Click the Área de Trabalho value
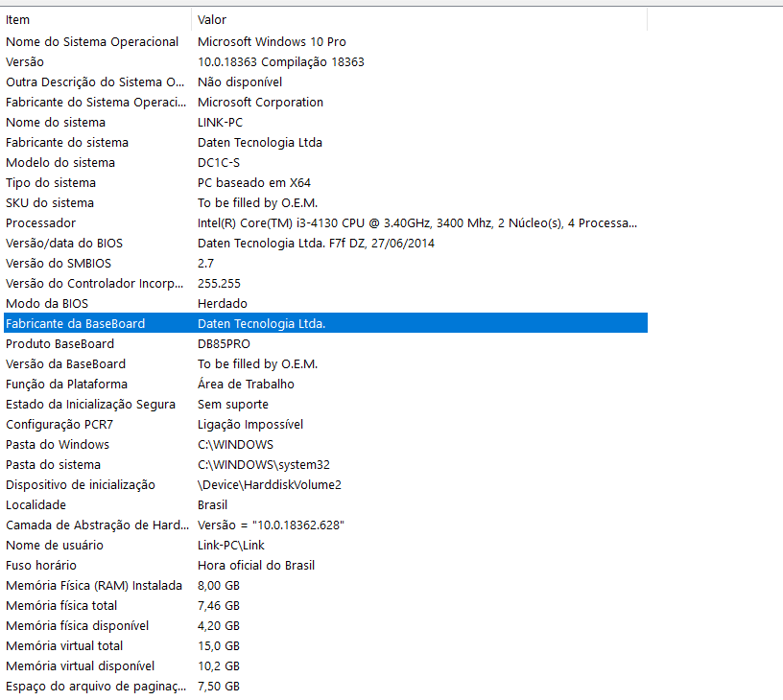This screenshot has height=700, width=783. (x=246, y=384)
